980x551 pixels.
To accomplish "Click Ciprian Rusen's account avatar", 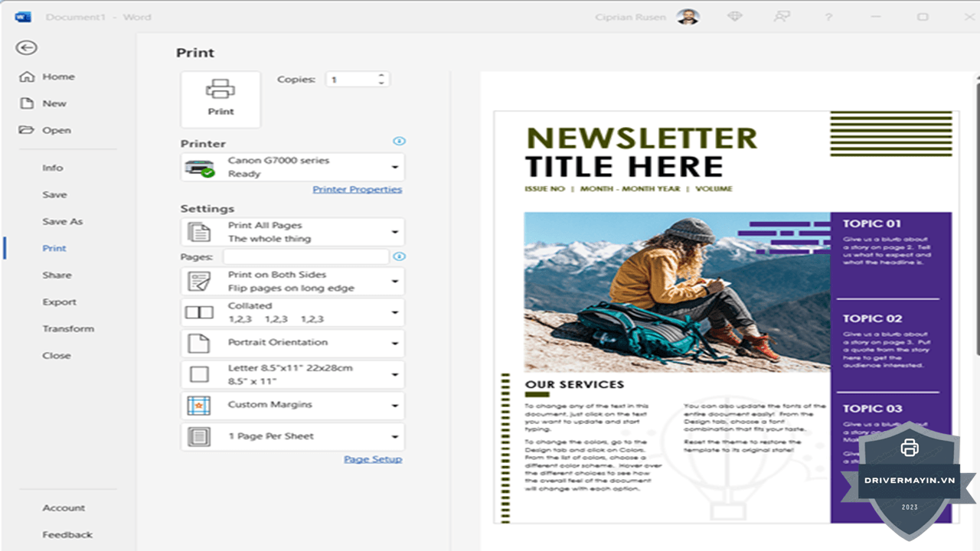I will pos(688,17).
